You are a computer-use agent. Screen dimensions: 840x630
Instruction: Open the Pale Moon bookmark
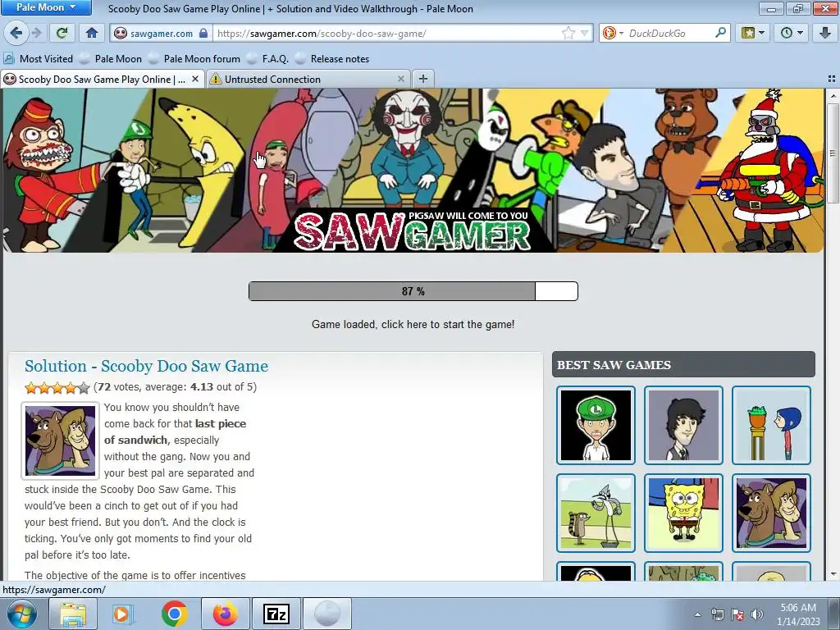click(111, 59)
